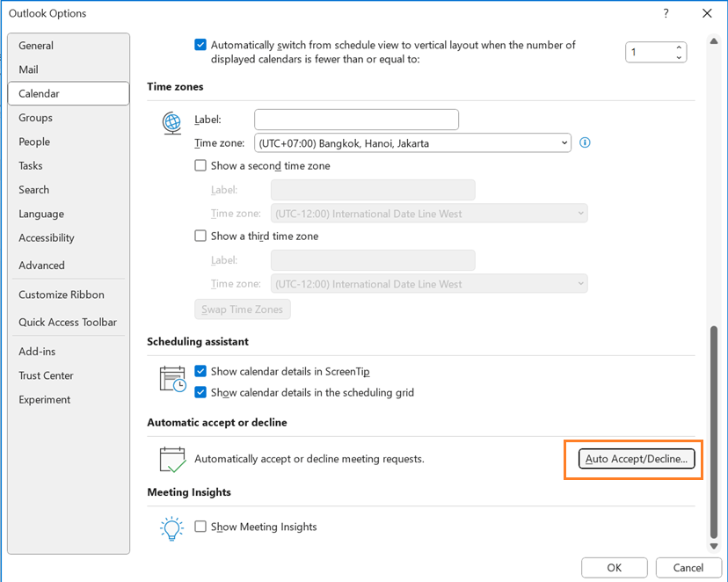Open the Search options category
This screenshot has width=728, height=582.
[69, 190]
